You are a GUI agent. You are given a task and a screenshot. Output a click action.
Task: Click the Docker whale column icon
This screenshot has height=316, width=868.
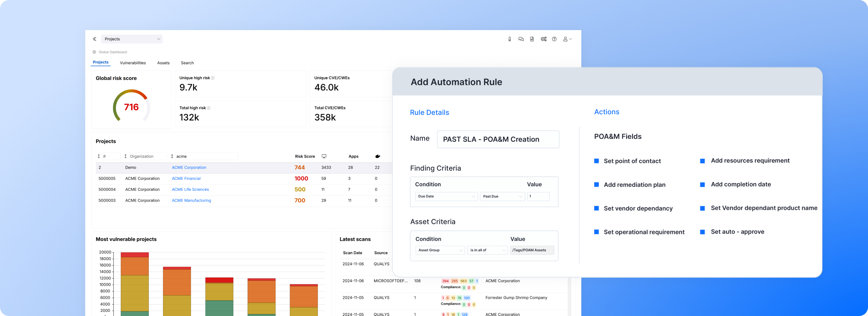click(x=378, y=156)
